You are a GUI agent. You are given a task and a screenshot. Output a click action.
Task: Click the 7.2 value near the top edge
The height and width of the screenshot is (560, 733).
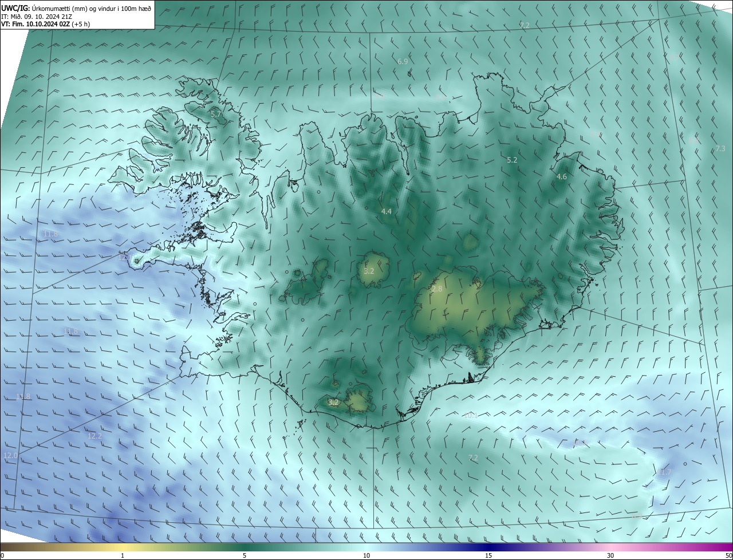click(525, 26)
